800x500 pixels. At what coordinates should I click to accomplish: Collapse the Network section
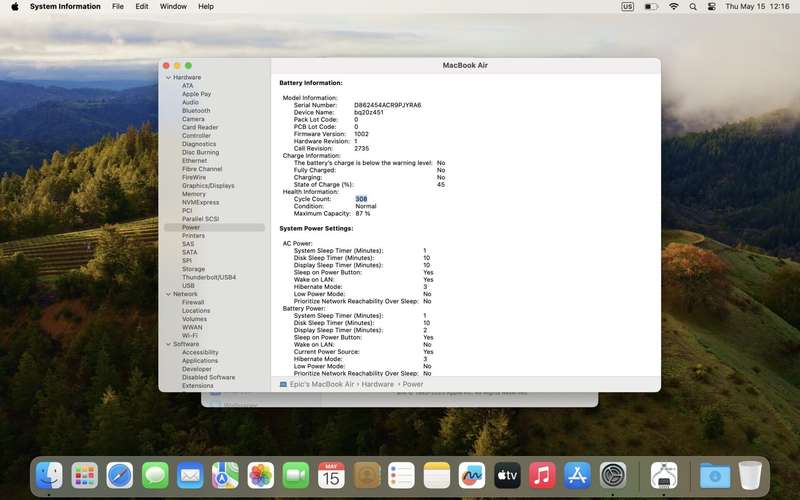click(x=168, y=294)
